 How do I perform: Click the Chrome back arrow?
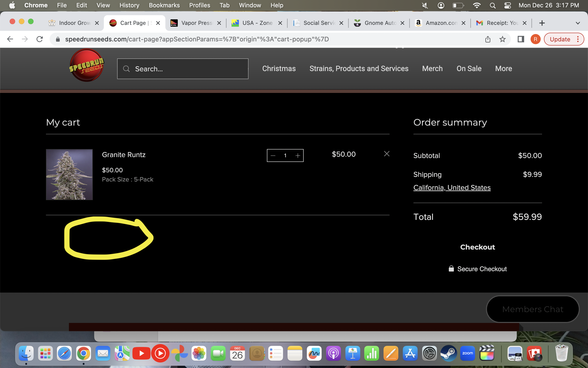point(10,39)
